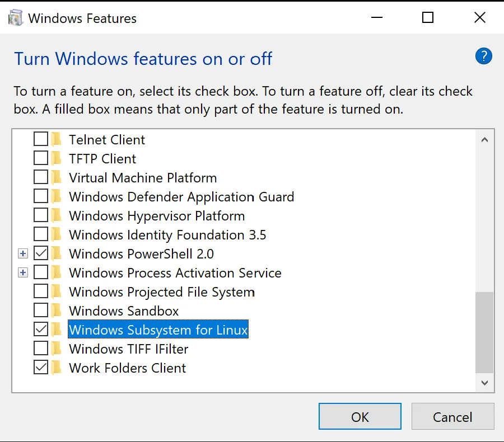Click the Windows PowerShell 2.0 folder icon

click(x=56, y=253)
